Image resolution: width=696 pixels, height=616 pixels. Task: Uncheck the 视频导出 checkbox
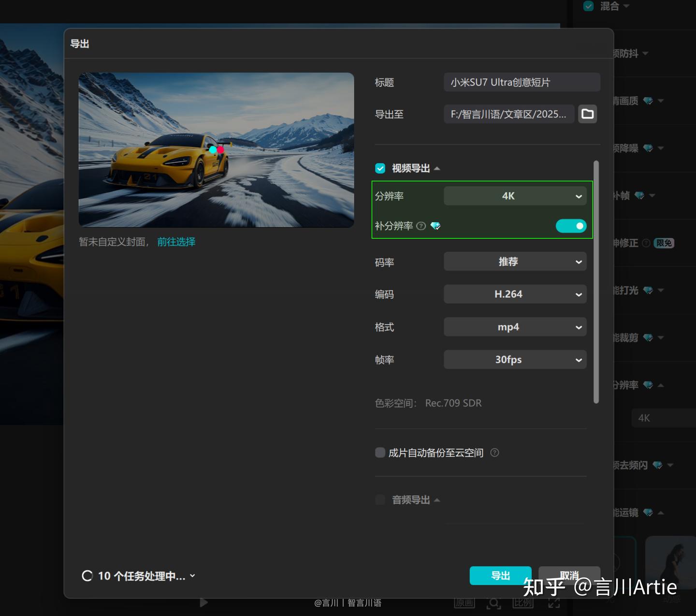[380, 168]
